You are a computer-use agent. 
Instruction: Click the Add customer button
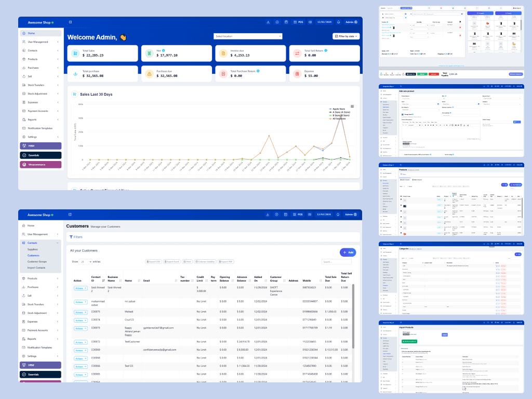pos(348,252)
